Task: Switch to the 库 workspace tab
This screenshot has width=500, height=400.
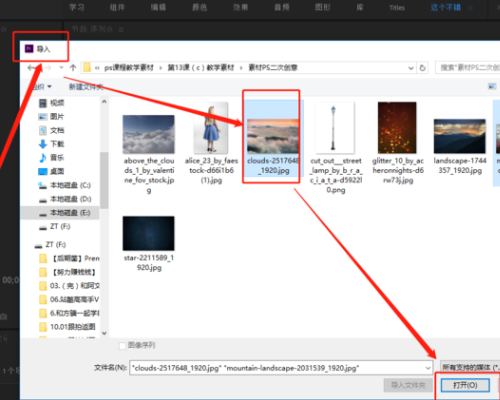Action: tap(360, 7)
